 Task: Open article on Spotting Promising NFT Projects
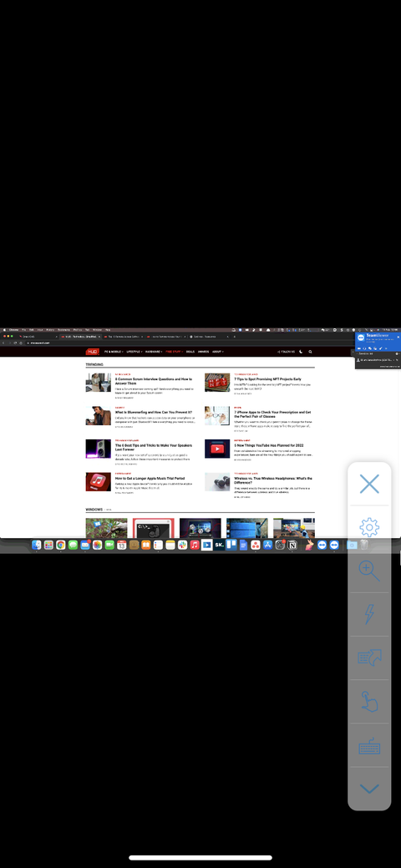[x=267, y=379]
